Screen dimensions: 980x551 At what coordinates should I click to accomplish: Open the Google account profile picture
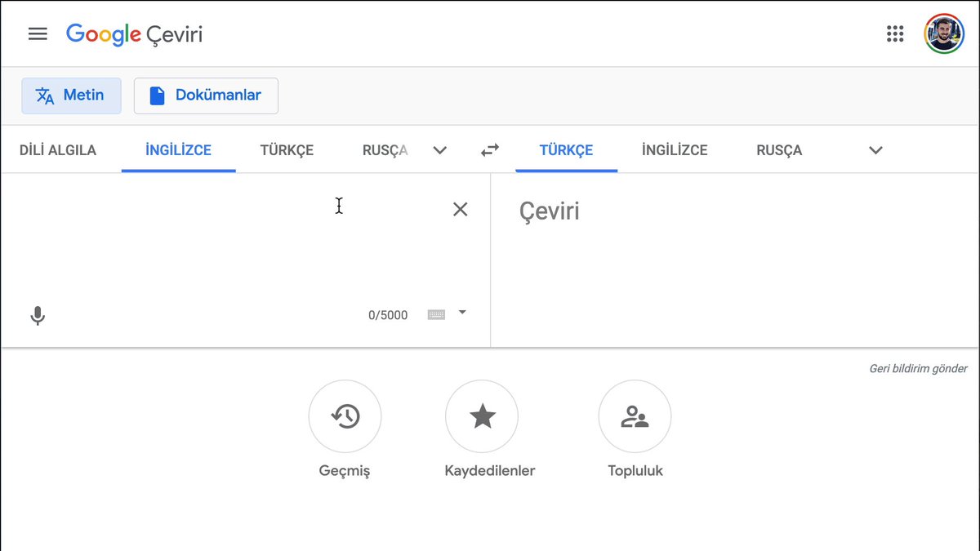944,33
